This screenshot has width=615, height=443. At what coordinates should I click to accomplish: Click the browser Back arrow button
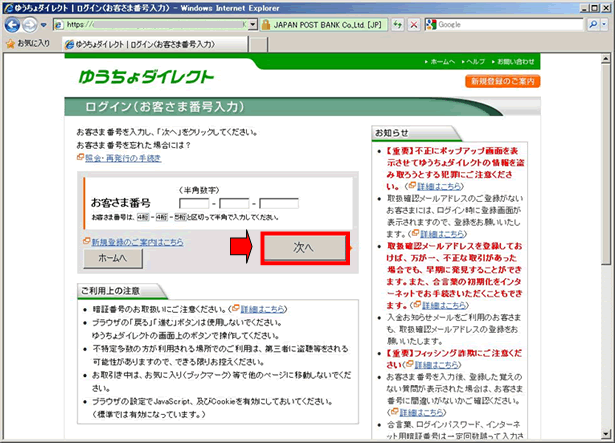(x=12, y=25)
